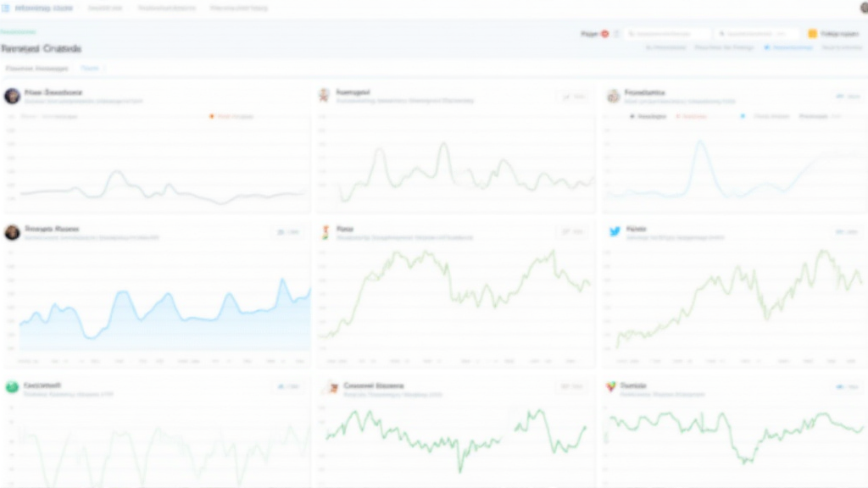Open the user profile avatar in header
This screenshot has height=488, width=868.
coord(863,8)
